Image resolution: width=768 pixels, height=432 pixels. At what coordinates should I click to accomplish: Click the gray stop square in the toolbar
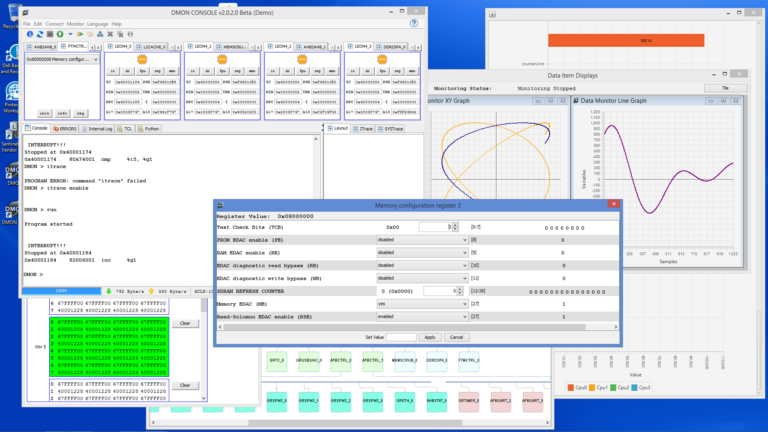click(x=49, y=34)
